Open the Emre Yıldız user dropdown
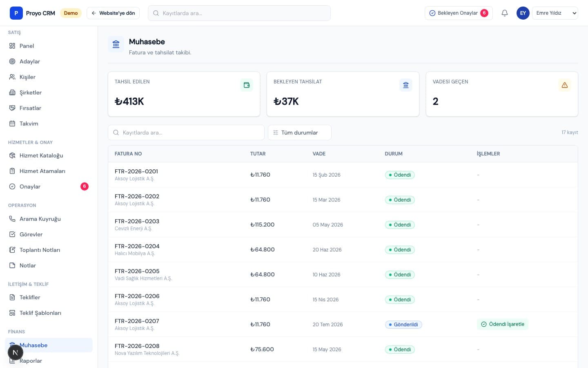 [555, 13]
